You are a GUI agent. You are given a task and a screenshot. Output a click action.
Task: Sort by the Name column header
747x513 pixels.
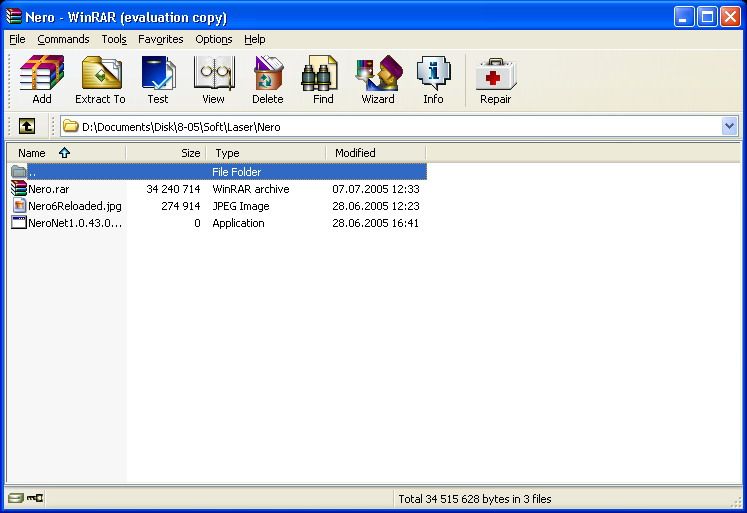pos(66,153)
